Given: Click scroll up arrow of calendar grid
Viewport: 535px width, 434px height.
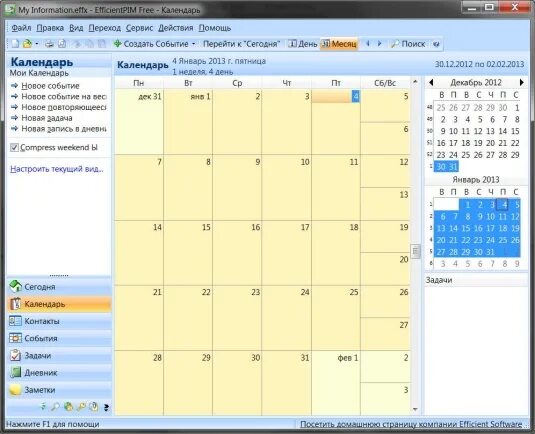Looking at the screenshot, I should [415, 82].
